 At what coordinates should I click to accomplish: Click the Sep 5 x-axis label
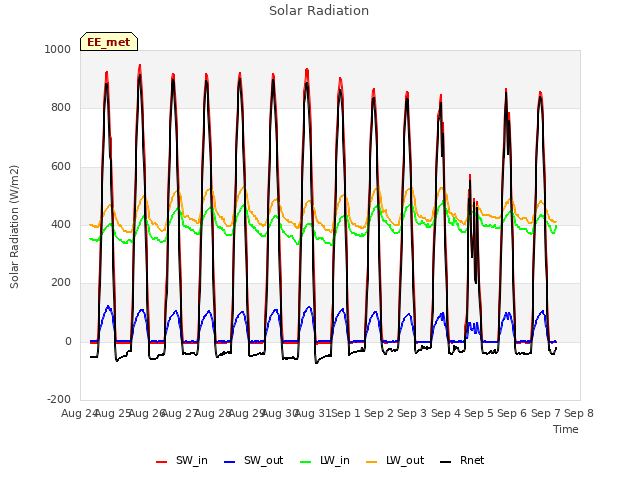click(479, 413)
